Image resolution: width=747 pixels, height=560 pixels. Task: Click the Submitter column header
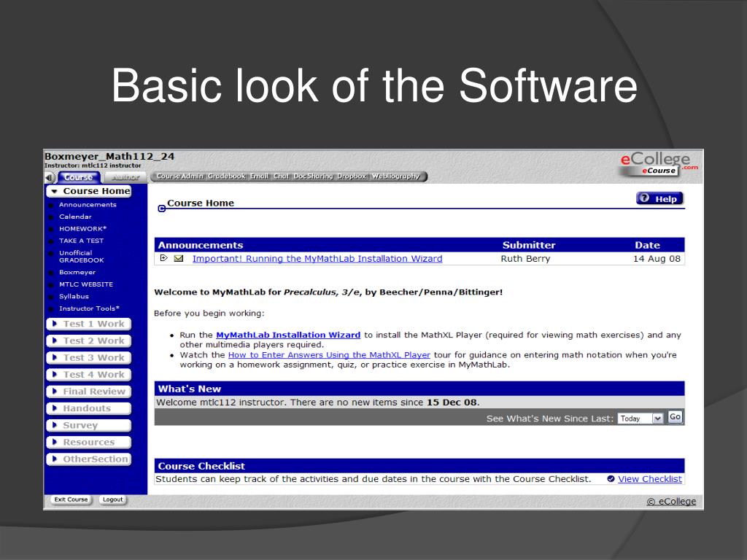(529, 245)
